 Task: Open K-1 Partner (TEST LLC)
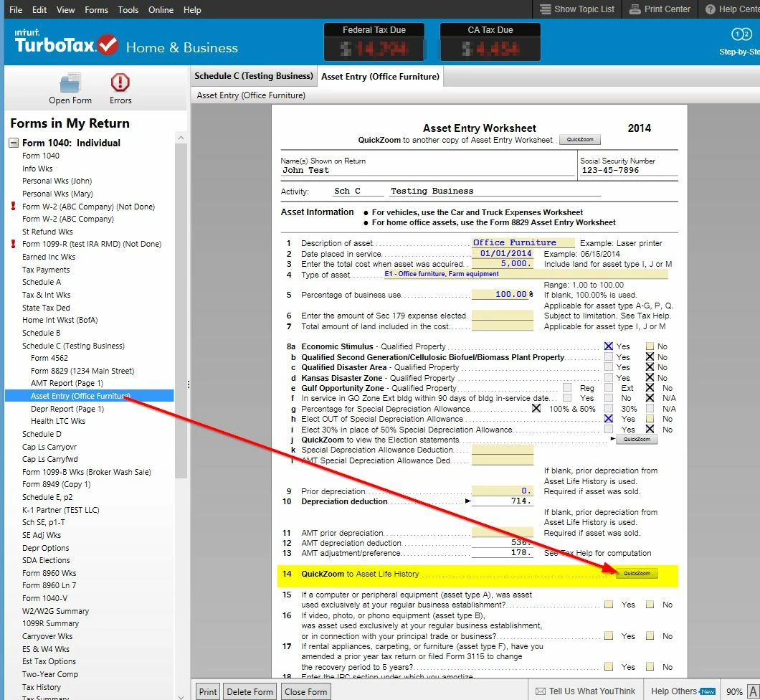pyautogui.click(x=61, y=509)
